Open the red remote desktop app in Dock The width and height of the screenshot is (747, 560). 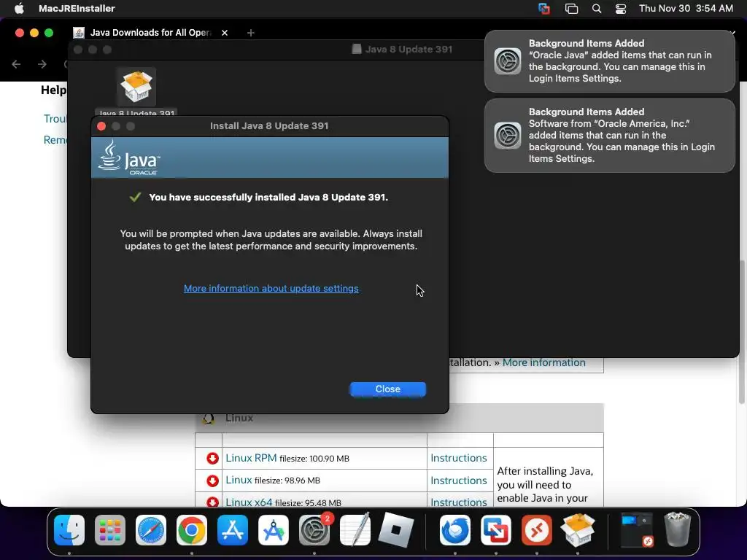pyautogui.click(x=537, y=530)
